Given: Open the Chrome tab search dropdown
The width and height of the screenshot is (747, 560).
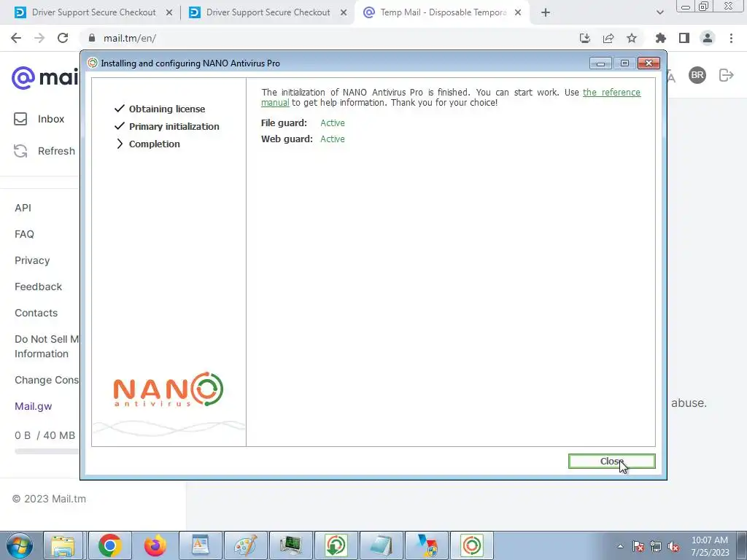Looking at the screenshot, I should 659,13.
